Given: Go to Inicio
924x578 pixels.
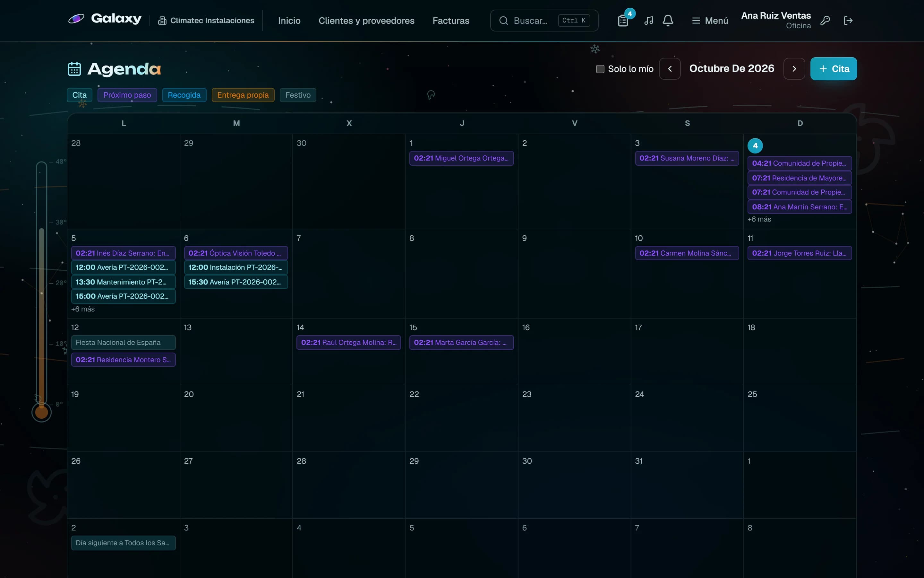Looking at the screenshot, I should click(x=289, y=21).
